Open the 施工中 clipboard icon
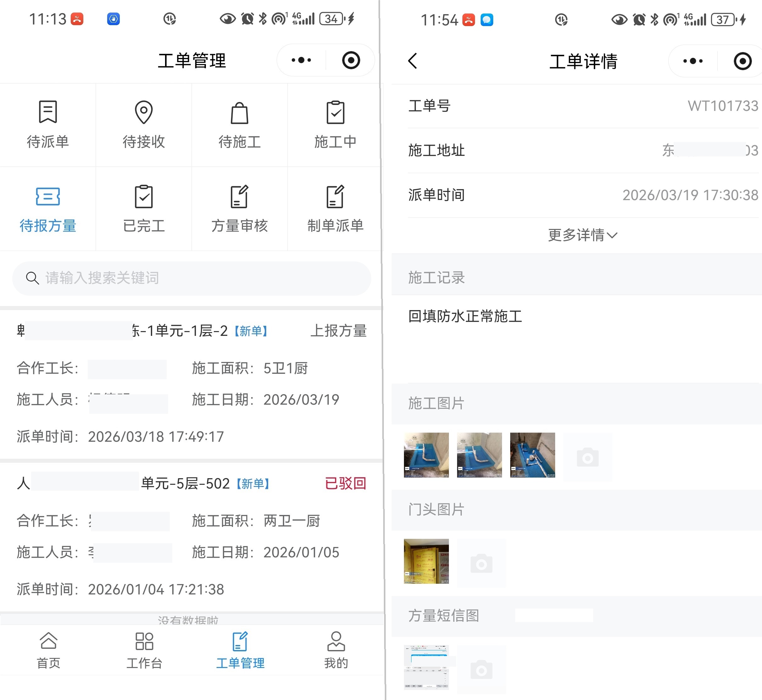Image resolution: width=762 pixels, height=700 pixels. (x=335, y=112)
